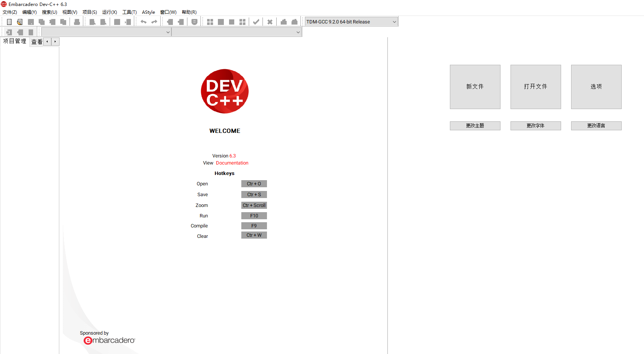Screen dimensions: 644x354
Task: Click the Ctr + W hotkey badge
Action: click(x=254, y=235)
